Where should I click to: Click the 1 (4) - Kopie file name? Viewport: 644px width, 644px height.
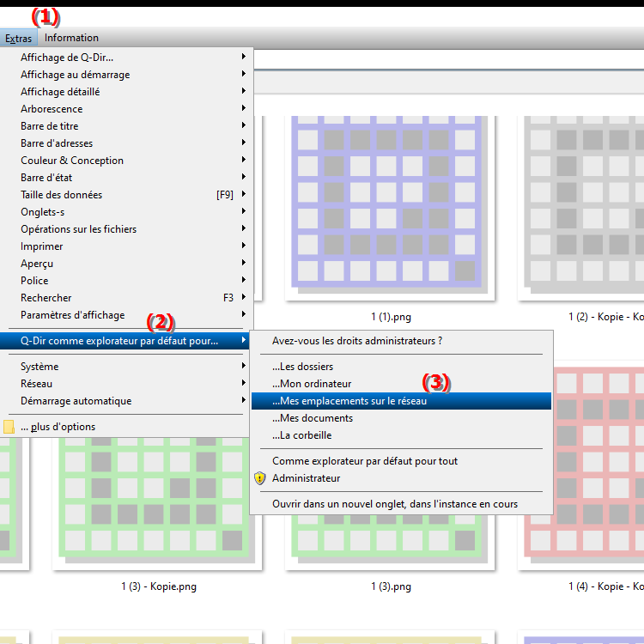coord(606,586)
